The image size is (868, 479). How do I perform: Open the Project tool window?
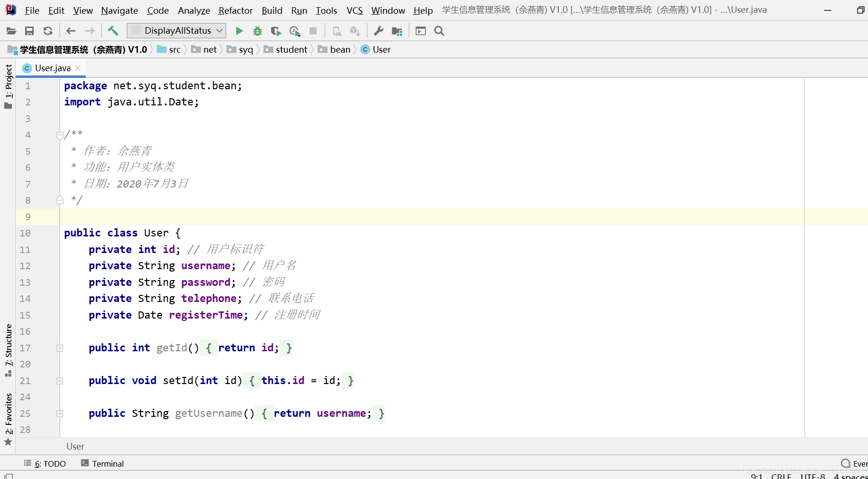(8, 86)
